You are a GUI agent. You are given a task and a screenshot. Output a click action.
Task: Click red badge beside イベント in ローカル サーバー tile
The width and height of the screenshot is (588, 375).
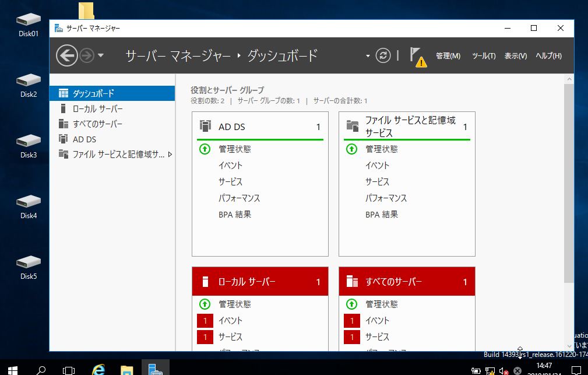(x=205, y=321)
